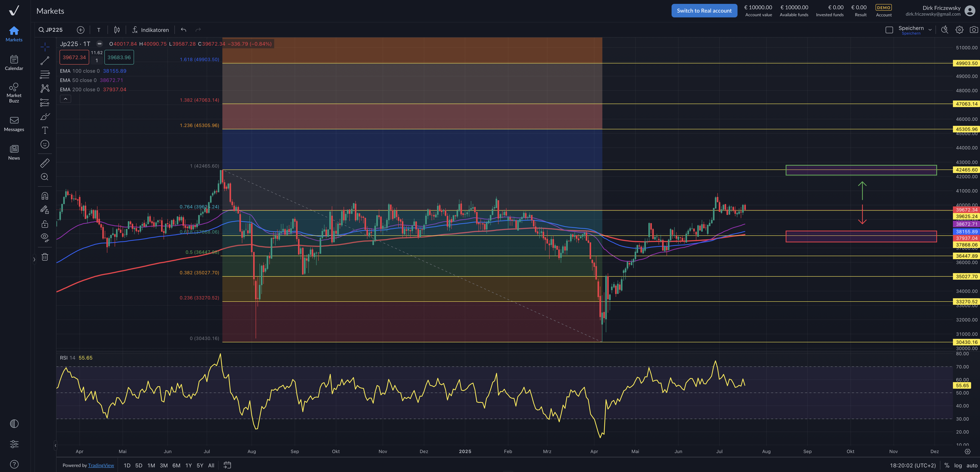Toggle the log scale option
980x472 pixels.
(958, 466)
